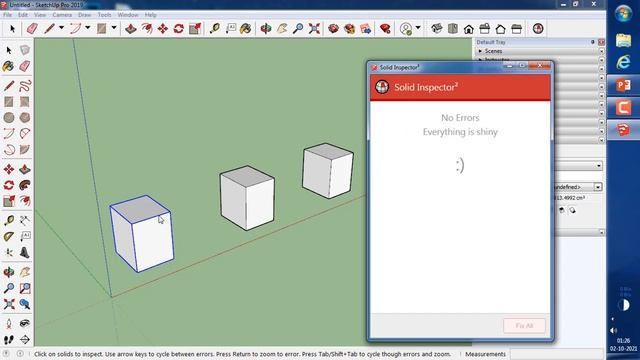Select the Orbit tool in the top toolbar
Viewport: 640px width, 360px height.
(266, 29)
